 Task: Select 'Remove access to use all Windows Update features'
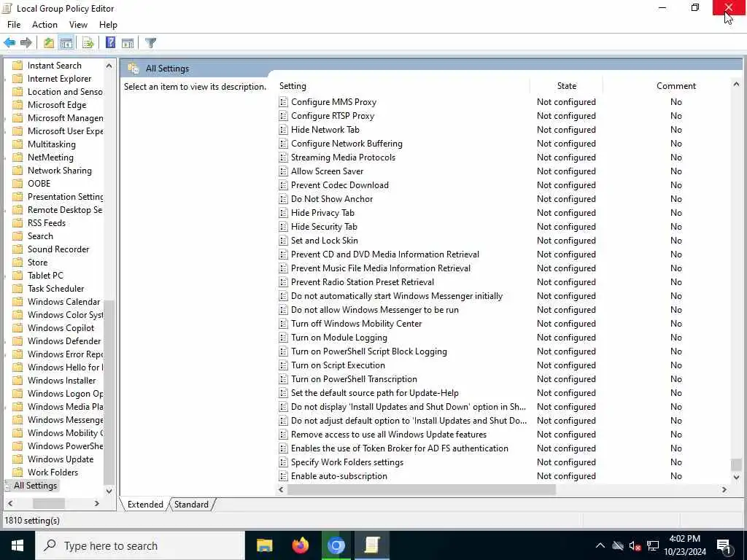coord(389,435)
